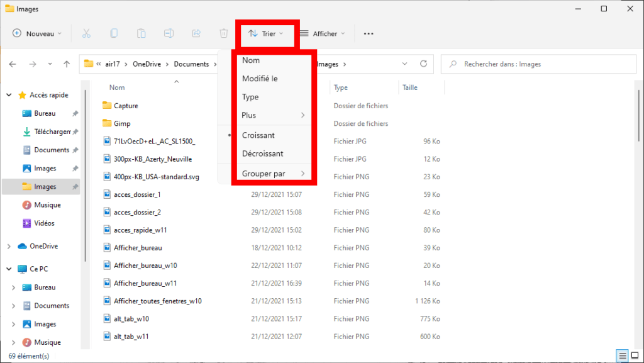Expand Images under Ce PC

pyautogui.click(x=14, y=325)
